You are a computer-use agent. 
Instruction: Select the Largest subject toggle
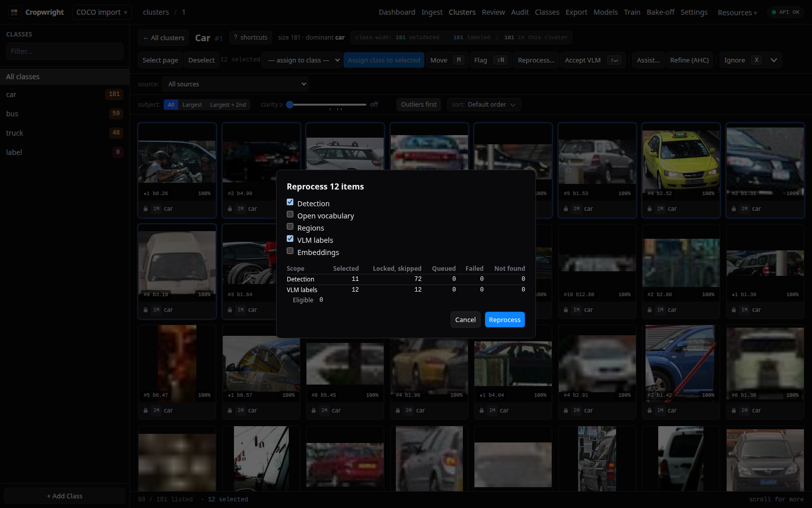[x=192, y=105]
